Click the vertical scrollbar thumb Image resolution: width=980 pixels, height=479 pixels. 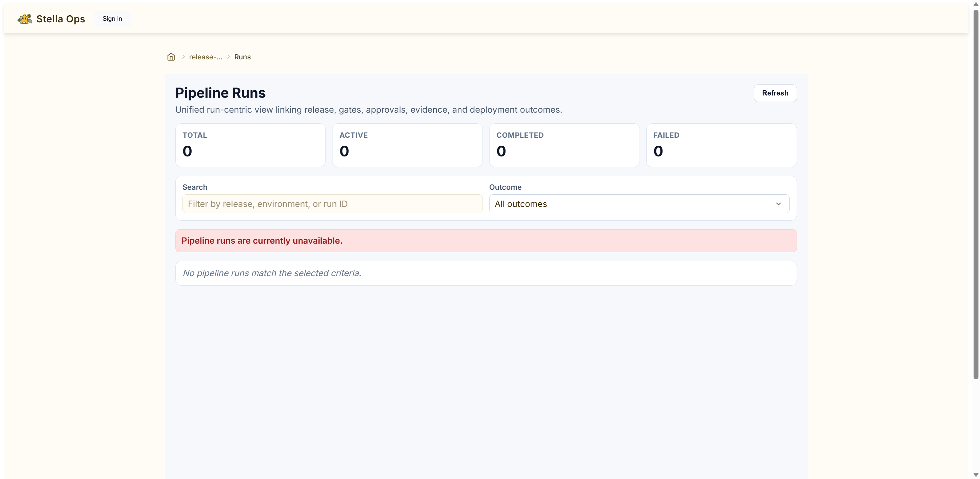[975, 194]
